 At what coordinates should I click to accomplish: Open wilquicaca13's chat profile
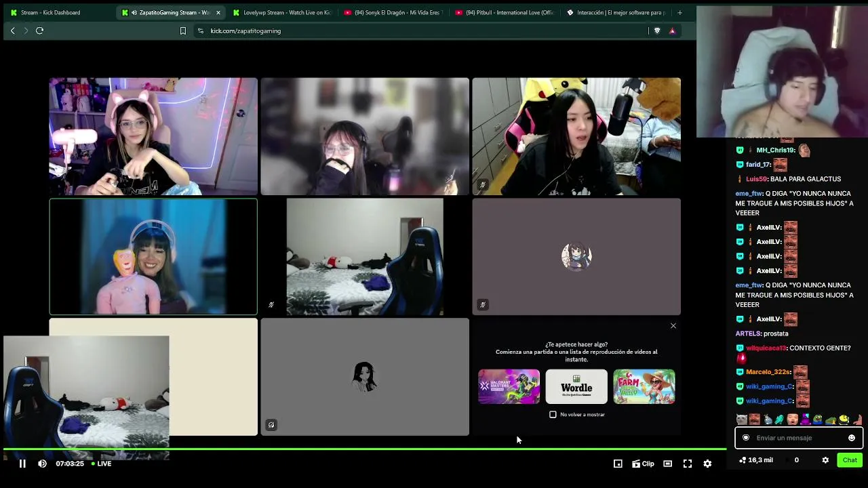pyautogui.click(x=766, y=348)
